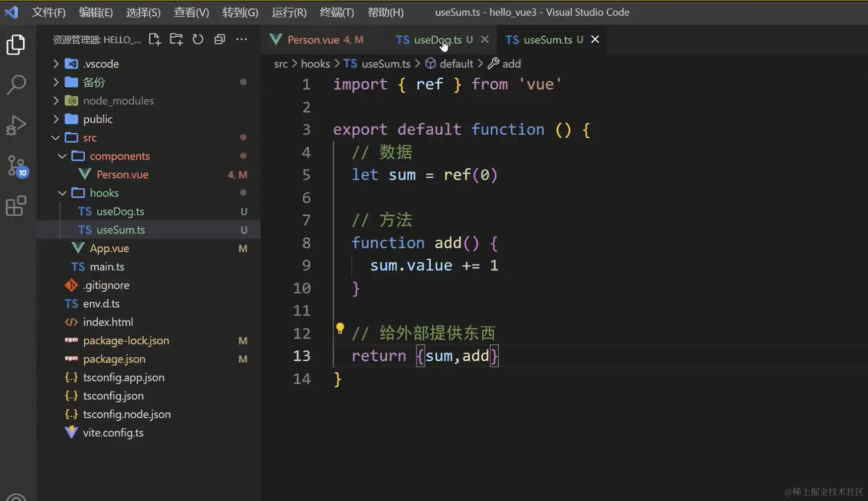Image resolution: width=868 pixels, height=501 pixels.
Task: Open the 文件(F) menu
Action: tap(49, 12)
